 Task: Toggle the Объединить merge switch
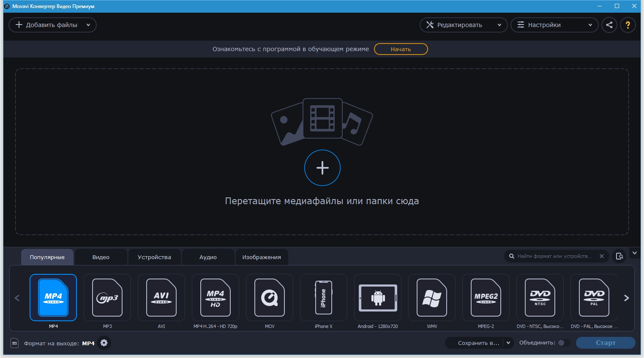pyautogui.click(x=564, y=343)
